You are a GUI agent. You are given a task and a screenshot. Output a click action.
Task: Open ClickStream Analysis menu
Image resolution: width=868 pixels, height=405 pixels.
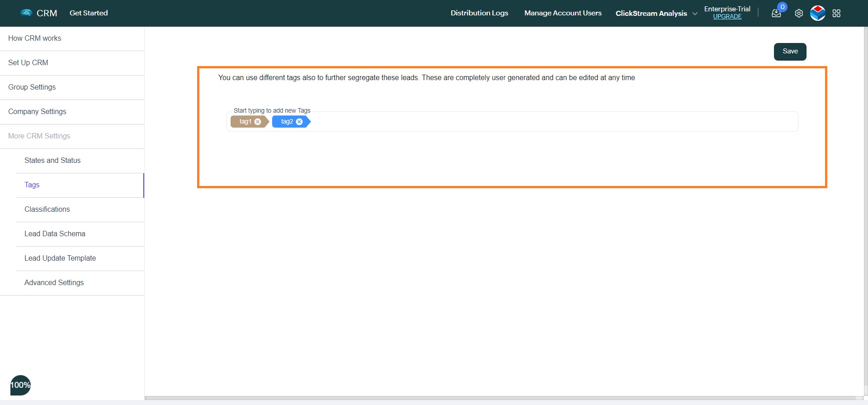tap(651, 14)
